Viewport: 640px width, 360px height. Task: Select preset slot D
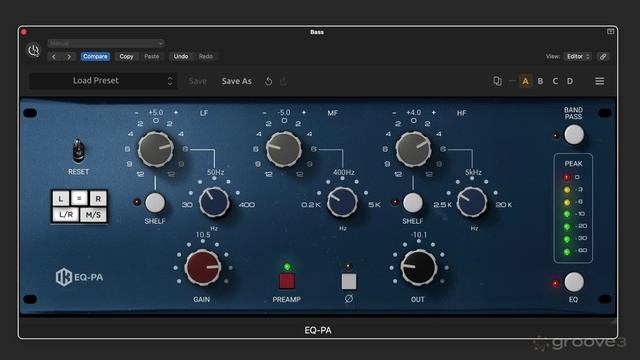570,81
